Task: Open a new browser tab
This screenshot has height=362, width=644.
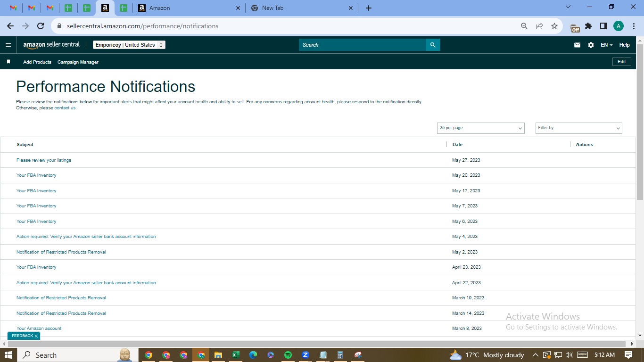Action: (x=369, y=8)
